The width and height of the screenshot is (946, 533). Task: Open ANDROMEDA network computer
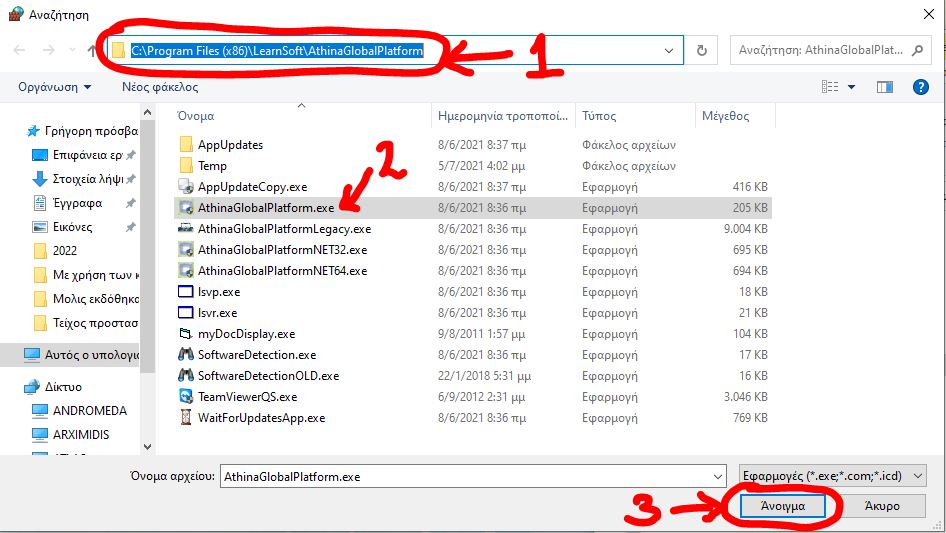(79, 410)
